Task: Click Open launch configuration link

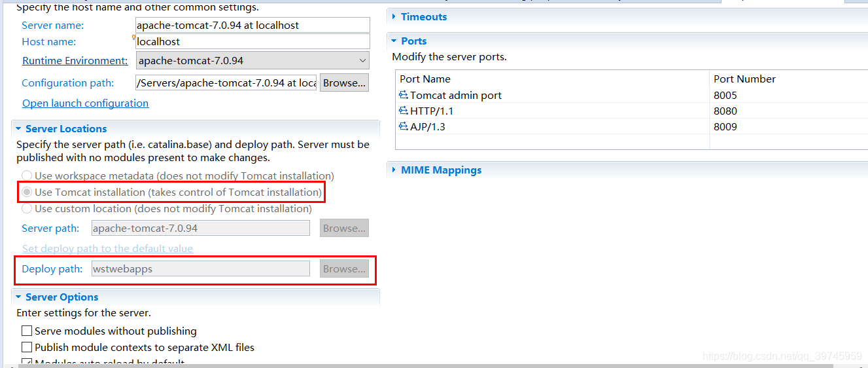Action: click(85, 103)
